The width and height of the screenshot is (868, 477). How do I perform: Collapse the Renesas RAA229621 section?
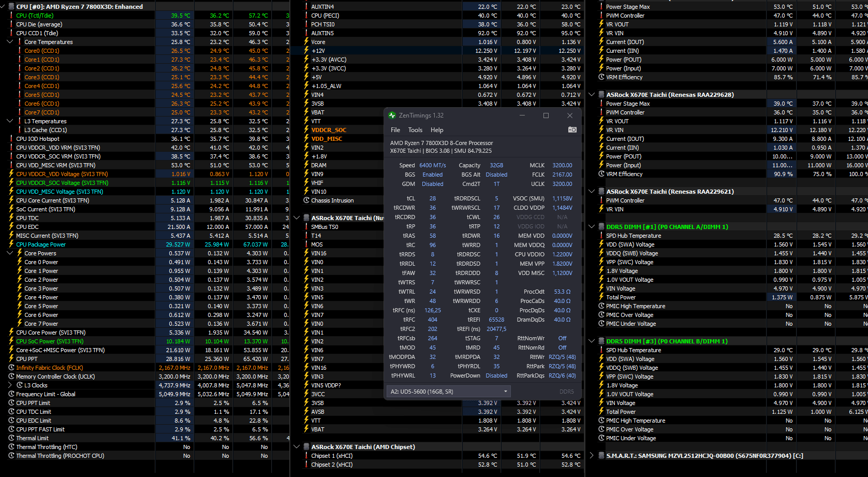(x=592, y=192)
